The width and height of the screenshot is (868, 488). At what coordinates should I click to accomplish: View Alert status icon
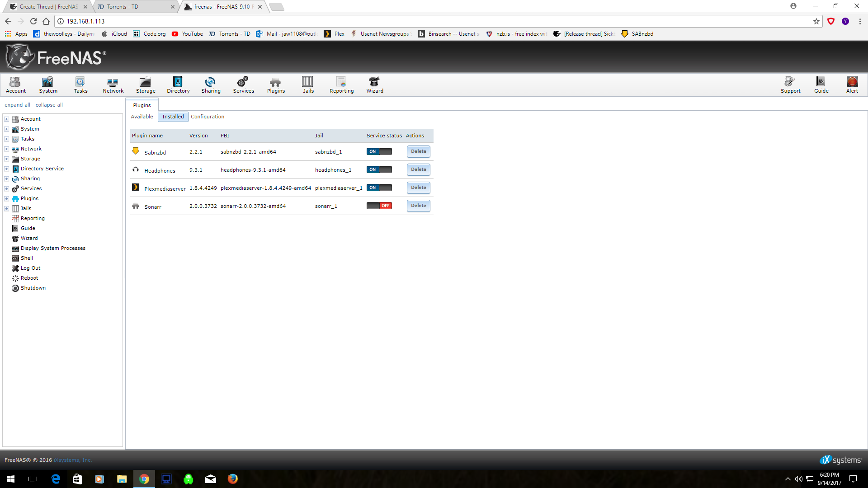click(852, 84)
